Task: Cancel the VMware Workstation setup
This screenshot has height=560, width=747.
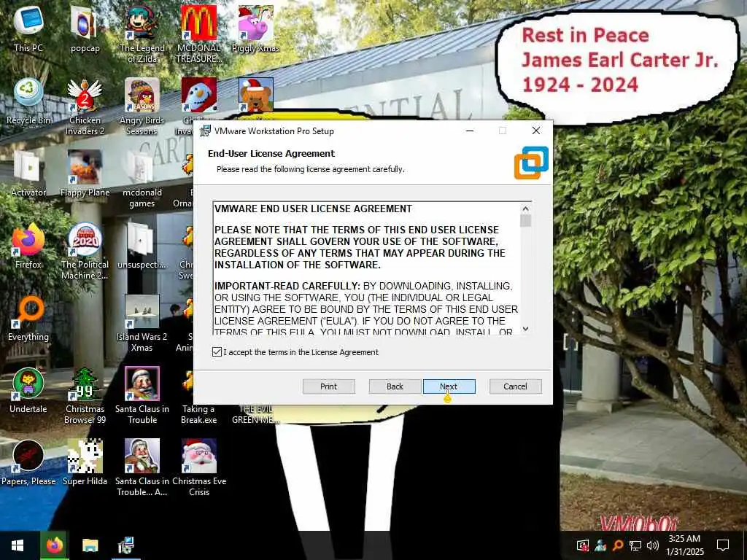Action: (x=515, y=386)
